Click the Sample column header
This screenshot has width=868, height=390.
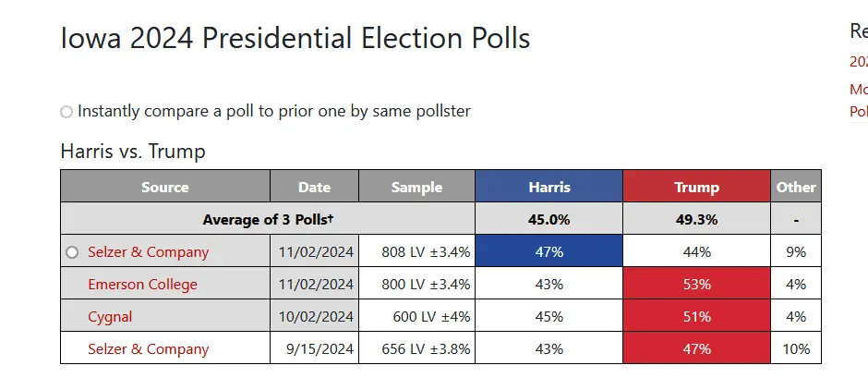click(416, 187)
